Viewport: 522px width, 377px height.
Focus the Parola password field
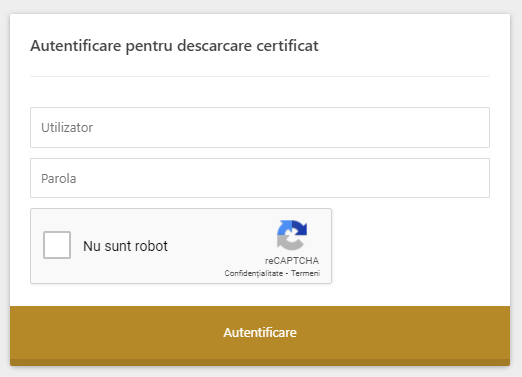260,178
